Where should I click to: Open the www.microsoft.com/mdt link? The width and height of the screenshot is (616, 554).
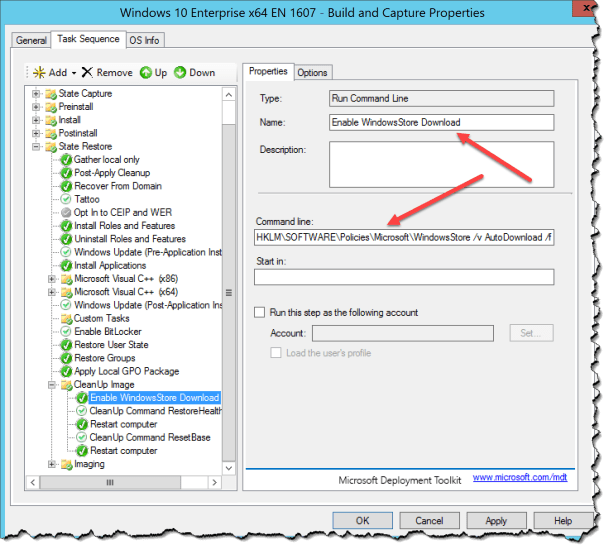pos(516,478)
